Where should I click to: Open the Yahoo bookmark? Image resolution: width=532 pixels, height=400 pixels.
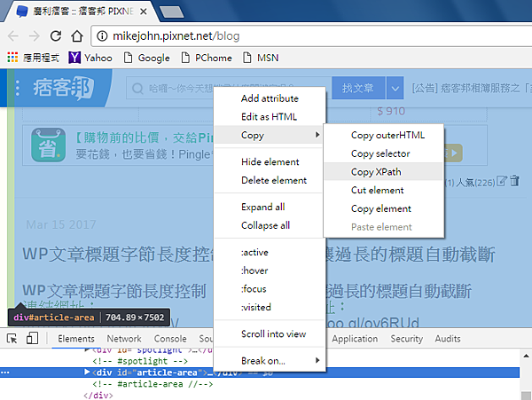click(x=90, y=58)
